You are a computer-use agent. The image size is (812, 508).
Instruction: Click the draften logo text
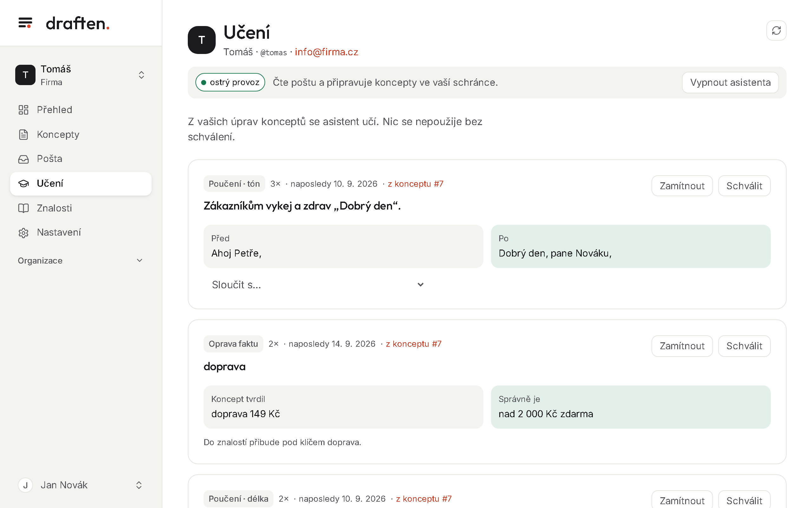point(77,23)
